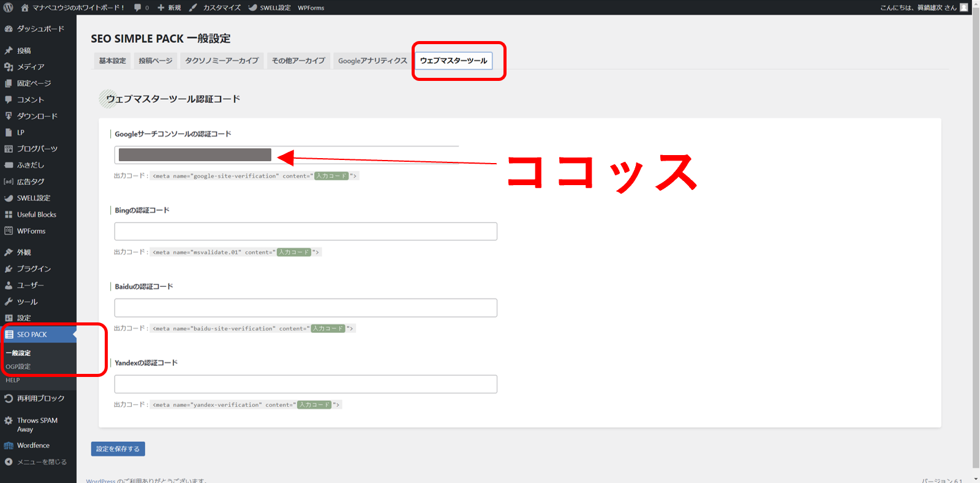
Task: Open タクソノミーアーカイブ tab
Action: click(222, 61)
